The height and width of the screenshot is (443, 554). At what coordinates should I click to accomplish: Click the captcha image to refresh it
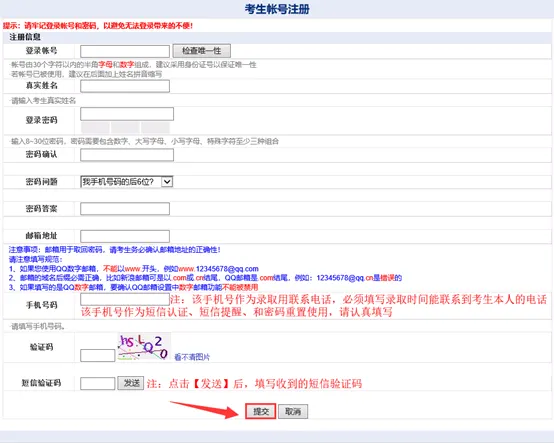point(144,347)
